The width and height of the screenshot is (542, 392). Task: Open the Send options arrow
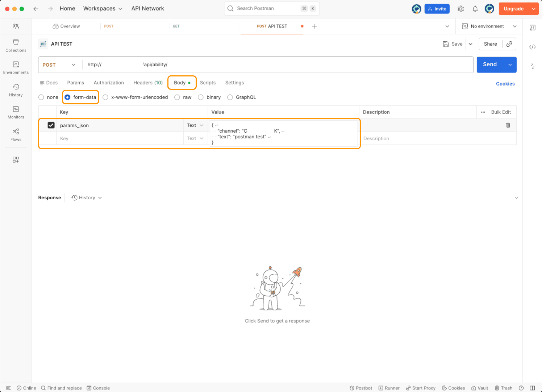510,64
